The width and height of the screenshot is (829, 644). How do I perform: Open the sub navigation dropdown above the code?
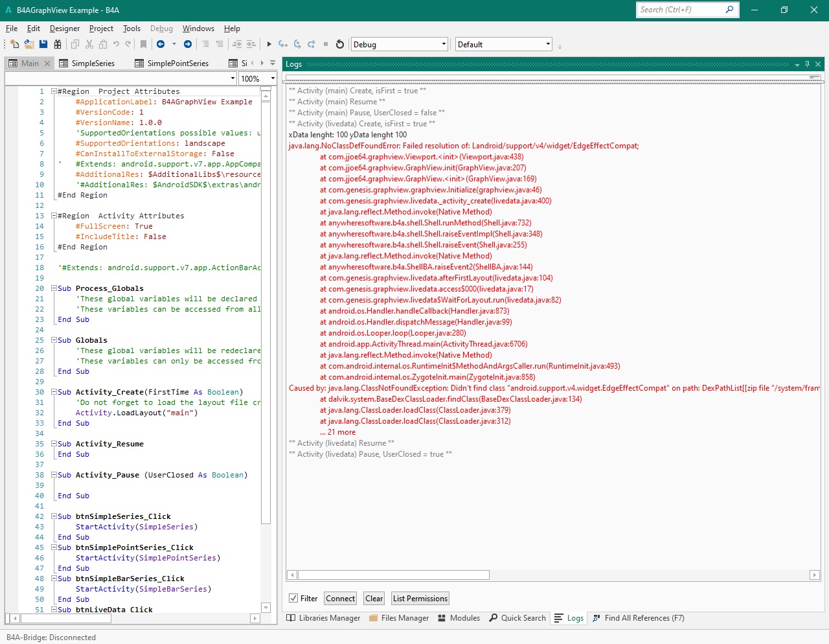[x=120, y=78]
